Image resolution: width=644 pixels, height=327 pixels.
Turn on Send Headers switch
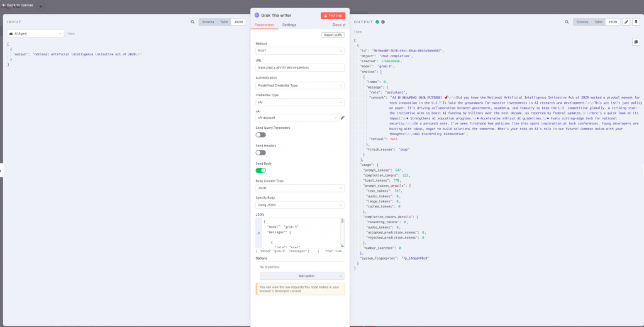260,152
